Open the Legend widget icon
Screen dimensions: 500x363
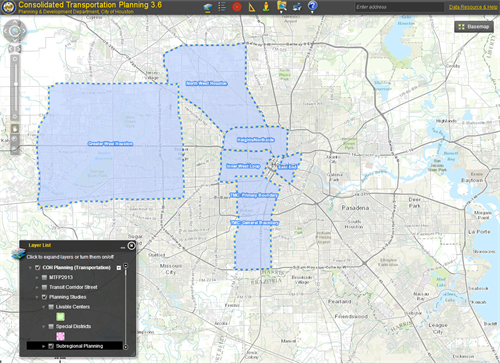pos(222,7)
